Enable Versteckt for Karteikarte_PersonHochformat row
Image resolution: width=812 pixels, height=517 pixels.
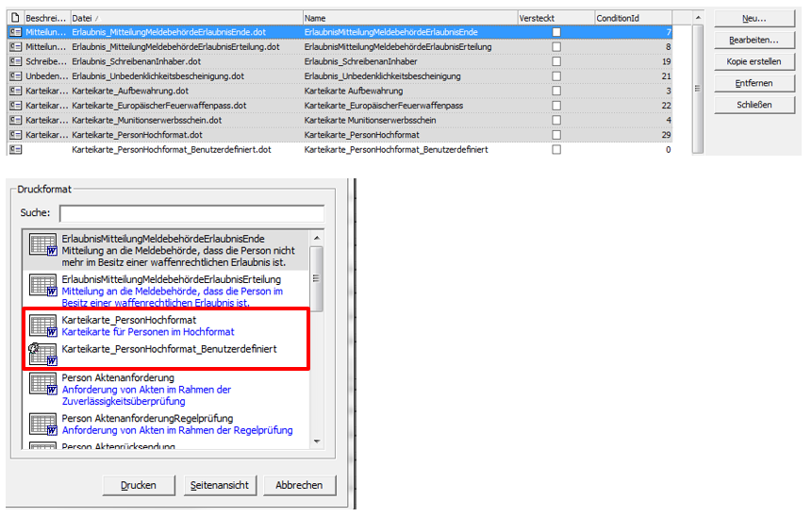pyautogui.click(x=556, y=135)
